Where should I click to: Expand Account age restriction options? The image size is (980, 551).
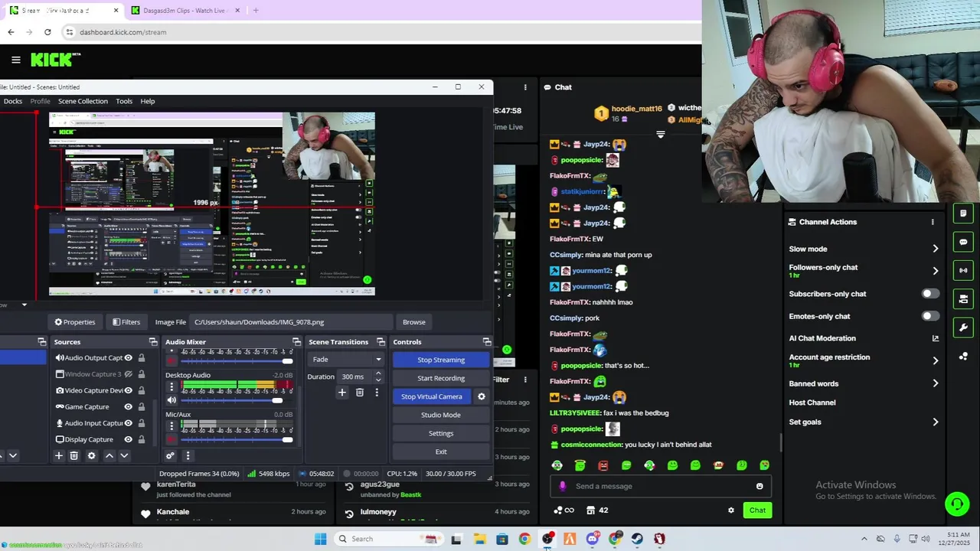935,360
